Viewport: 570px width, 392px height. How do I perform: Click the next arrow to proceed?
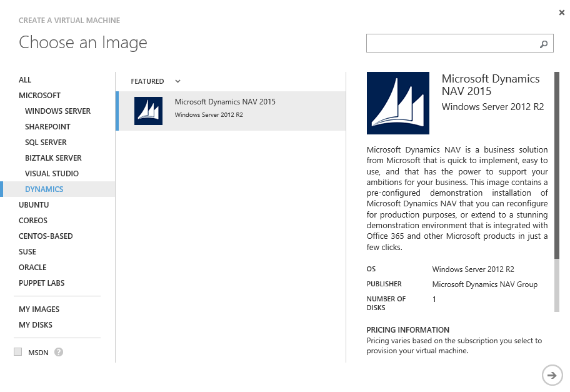[552, 375]
